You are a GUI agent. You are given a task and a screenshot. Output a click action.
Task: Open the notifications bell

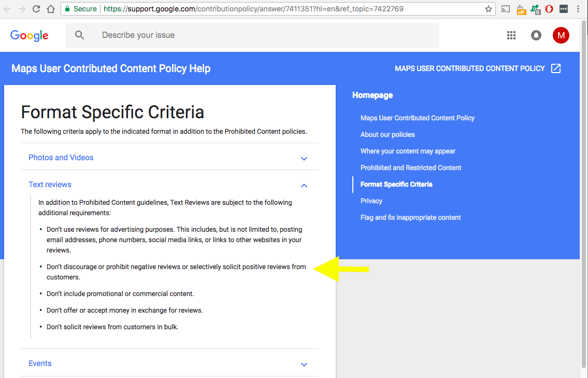(536, 35)
